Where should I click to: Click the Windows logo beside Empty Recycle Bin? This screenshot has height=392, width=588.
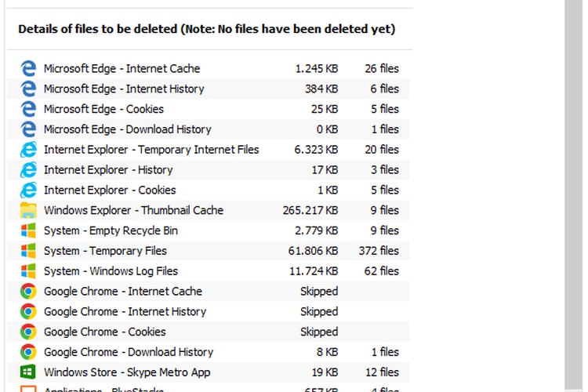tap(28, 230)
